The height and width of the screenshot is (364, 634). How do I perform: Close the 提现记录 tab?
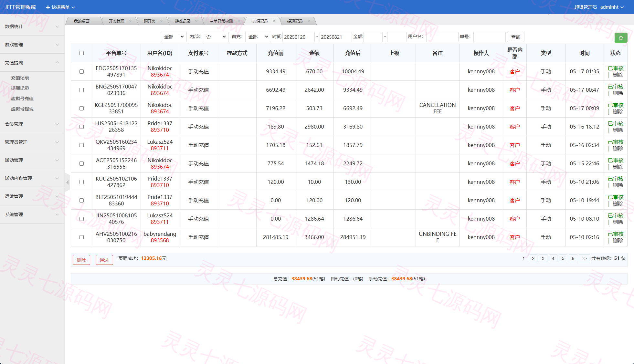[309, 21]
